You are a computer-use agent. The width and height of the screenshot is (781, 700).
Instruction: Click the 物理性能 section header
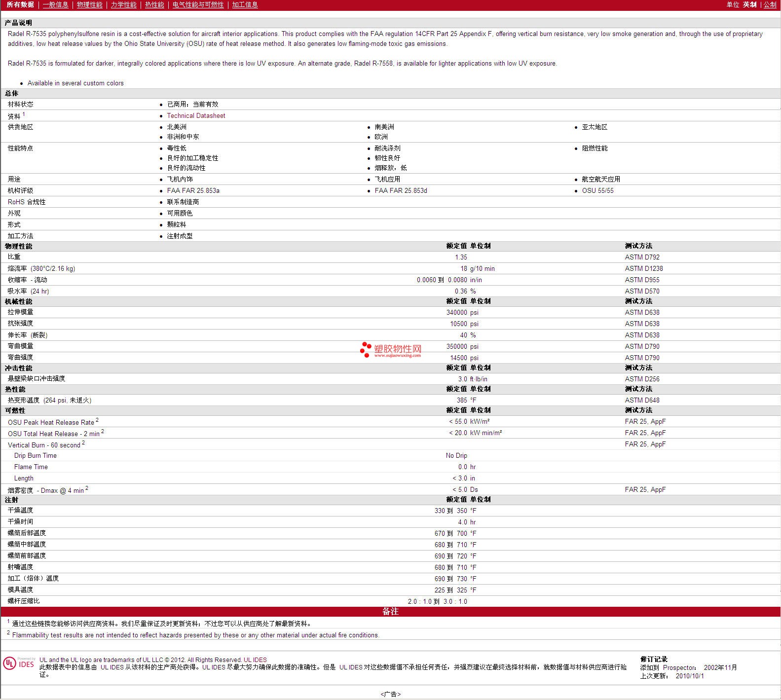pos(19,246)
